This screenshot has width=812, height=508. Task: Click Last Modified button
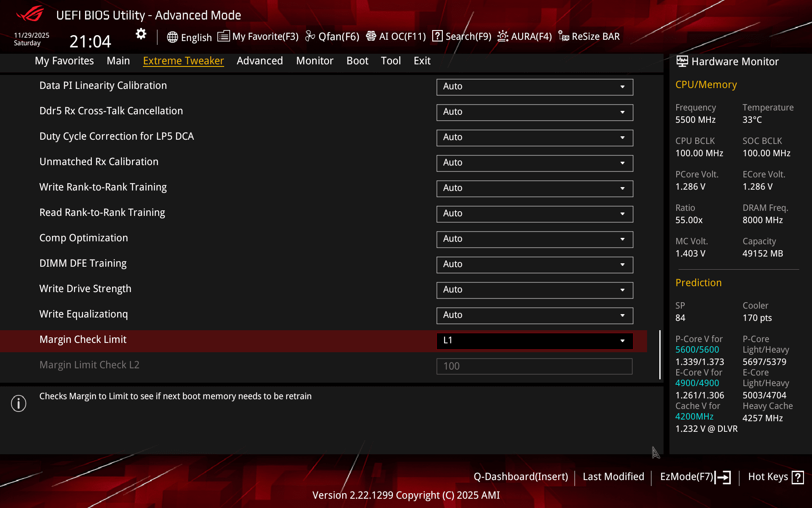tap(613, 477)
